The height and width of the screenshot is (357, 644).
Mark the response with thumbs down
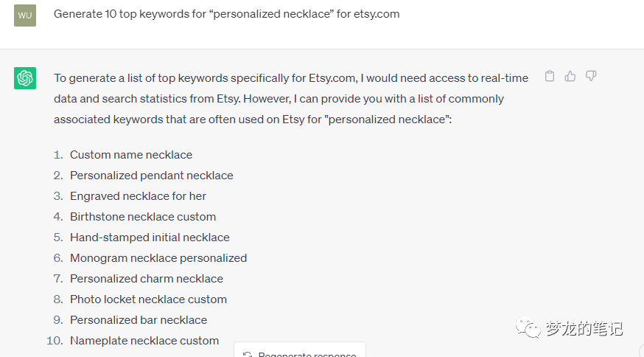(591, 76)
